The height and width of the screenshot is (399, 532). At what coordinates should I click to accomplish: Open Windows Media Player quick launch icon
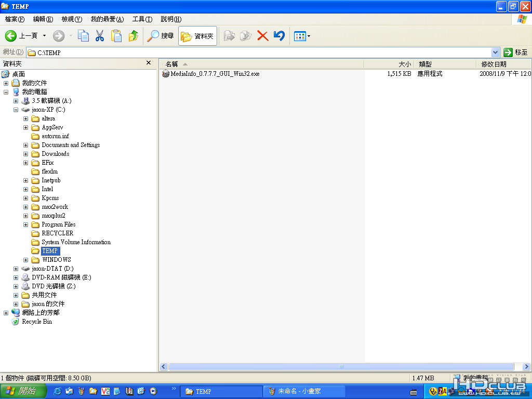[153, 391]
